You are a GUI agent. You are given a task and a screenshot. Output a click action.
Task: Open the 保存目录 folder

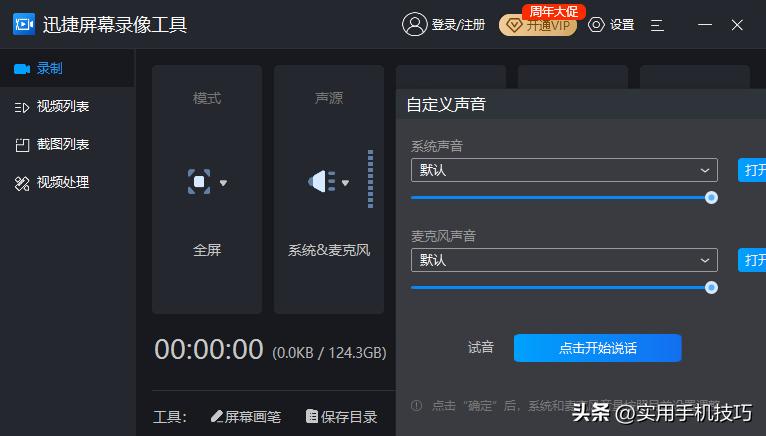341,416
